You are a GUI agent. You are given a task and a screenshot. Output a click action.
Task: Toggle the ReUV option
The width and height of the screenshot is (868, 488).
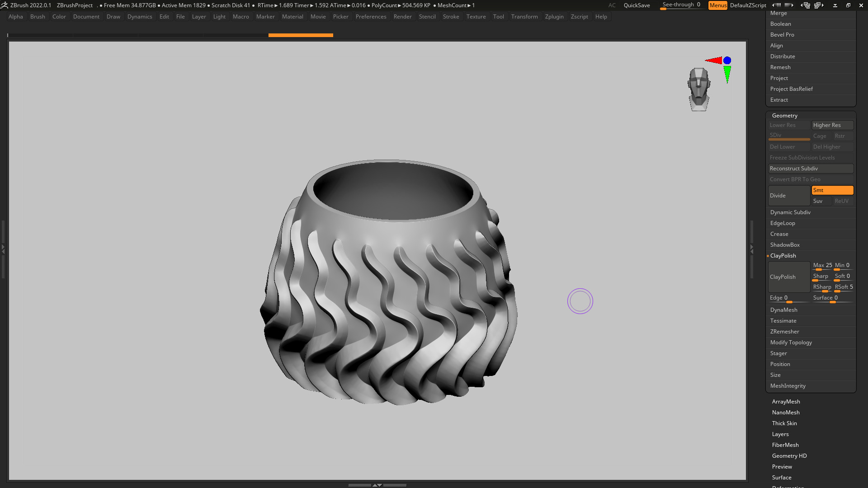coord(843,201)
